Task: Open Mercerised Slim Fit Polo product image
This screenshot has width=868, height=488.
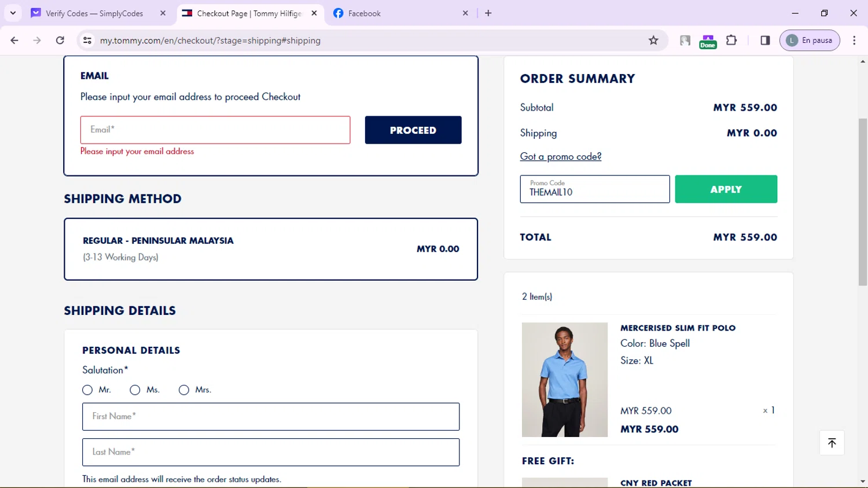Action: [x=565, y=380]
